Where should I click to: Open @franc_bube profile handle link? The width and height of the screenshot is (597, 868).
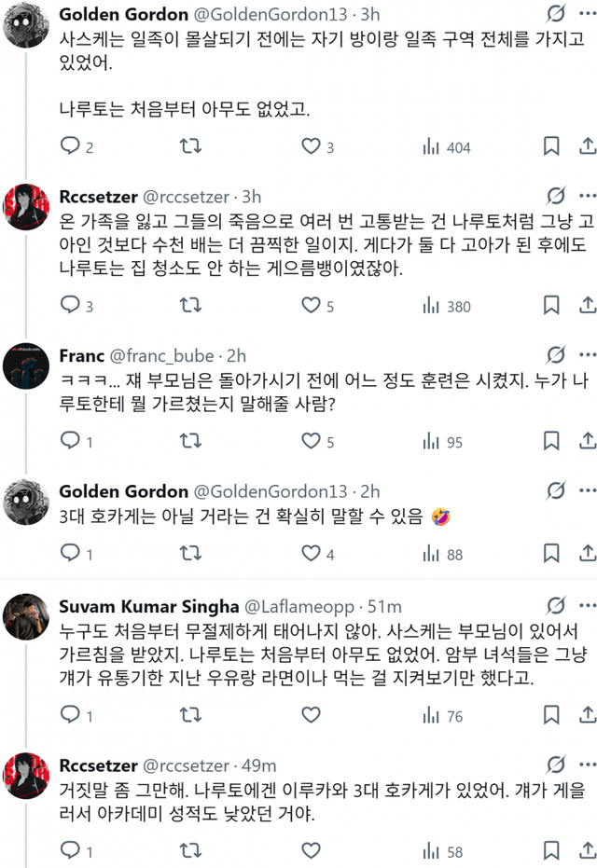click(x=163, y=355)
